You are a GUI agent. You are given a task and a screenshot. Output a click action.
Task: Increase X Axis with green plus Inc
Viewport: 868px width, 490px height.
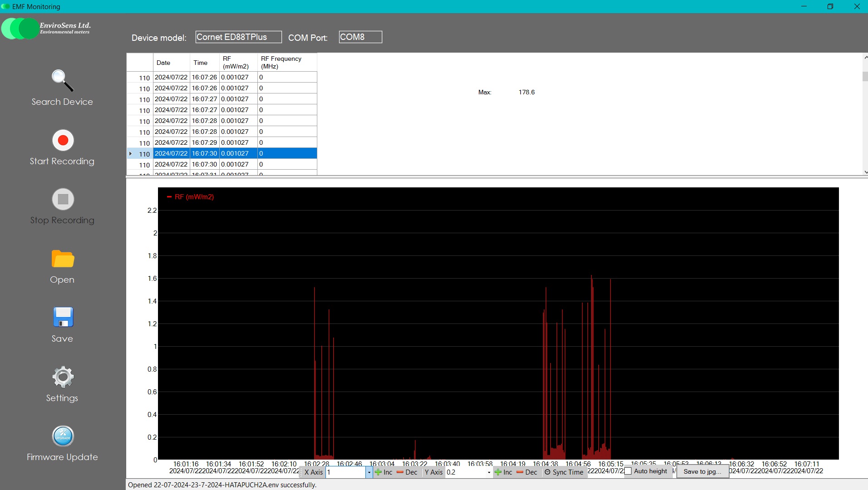(384, 472)
